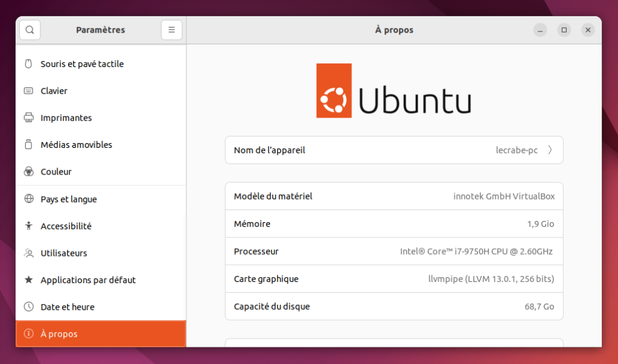
Task: Open Souris et pavé tactile settings
Action: pos(101,64)
